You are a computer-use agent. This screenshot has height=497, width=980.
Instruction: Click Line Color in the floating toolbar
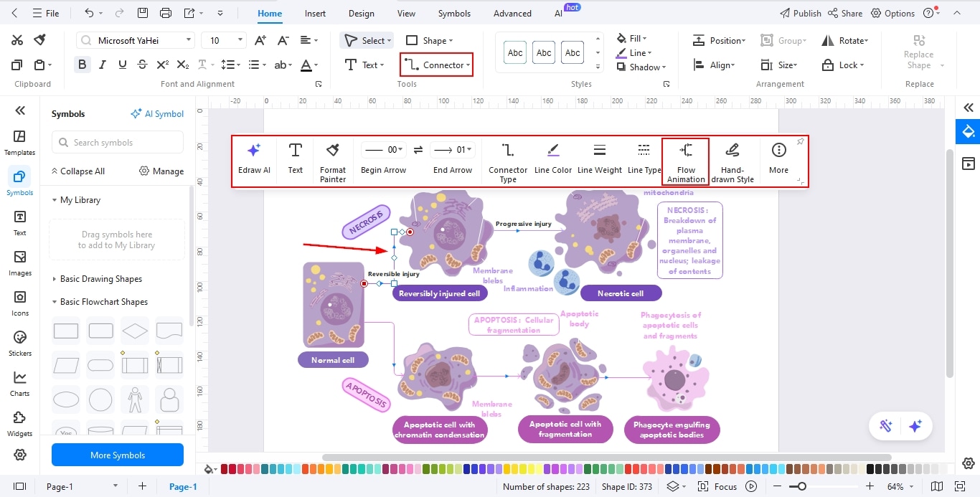pos(553,158)
